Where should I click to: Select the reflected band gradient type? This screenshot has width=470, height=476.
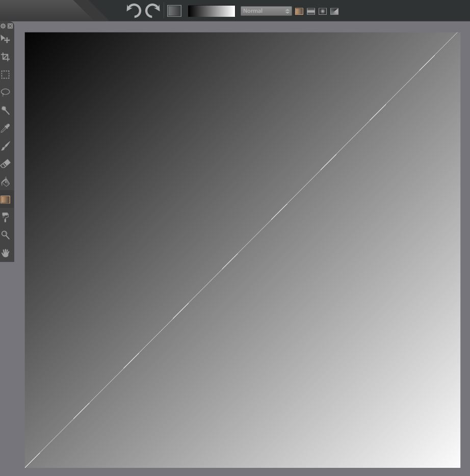311,11
